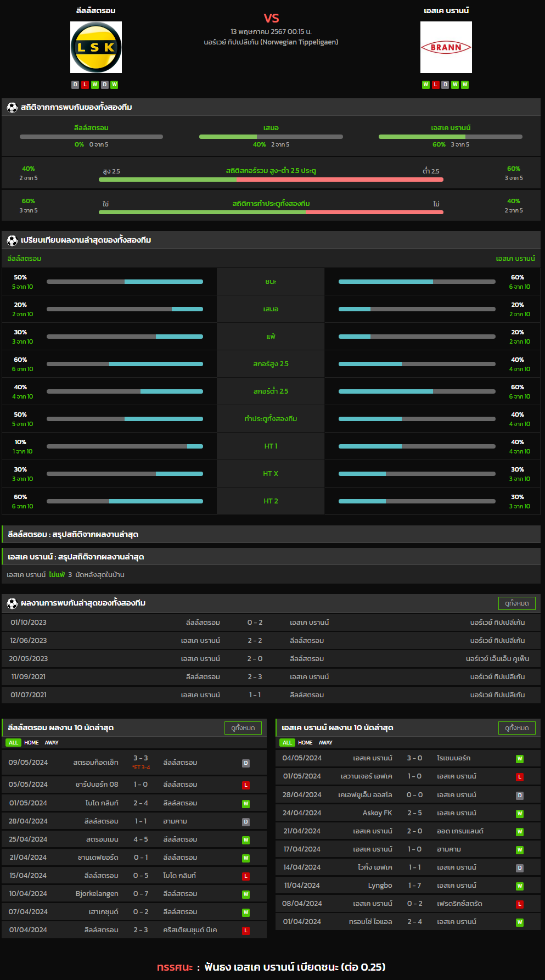Screen dimensions: 545x980
Task: Click the betting tip text at the bottom
Action: point(271,967)
